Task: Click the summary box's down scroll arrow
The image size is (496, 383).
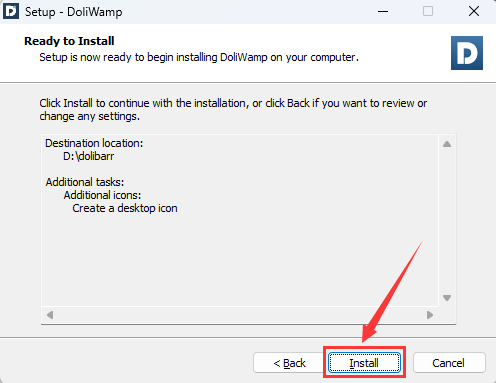Action: click(447, 298)
